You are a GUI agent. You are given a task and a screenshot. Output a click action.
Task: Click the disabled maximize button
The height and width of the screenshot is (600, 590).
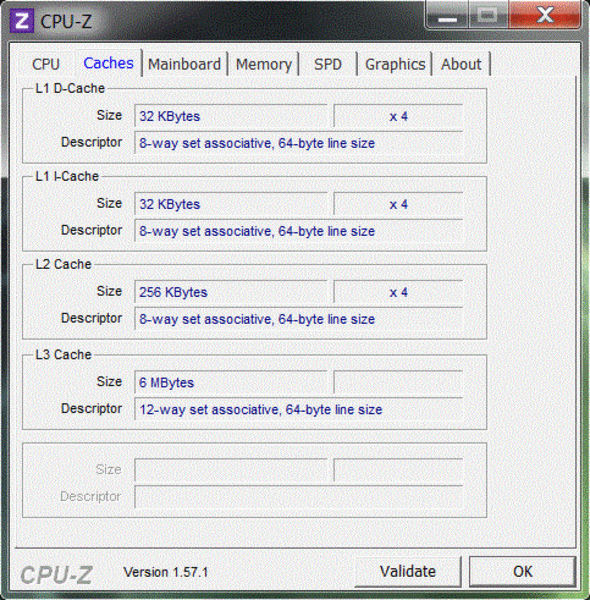[488, 15]
